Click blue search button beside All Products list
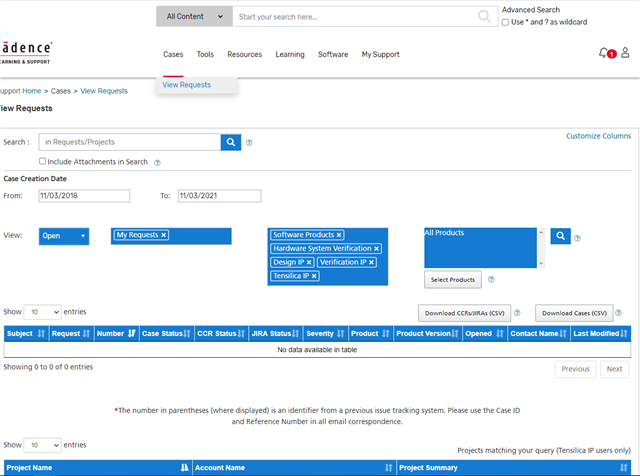Viewport: 640px width, 476px height. [x=561, y=236]
